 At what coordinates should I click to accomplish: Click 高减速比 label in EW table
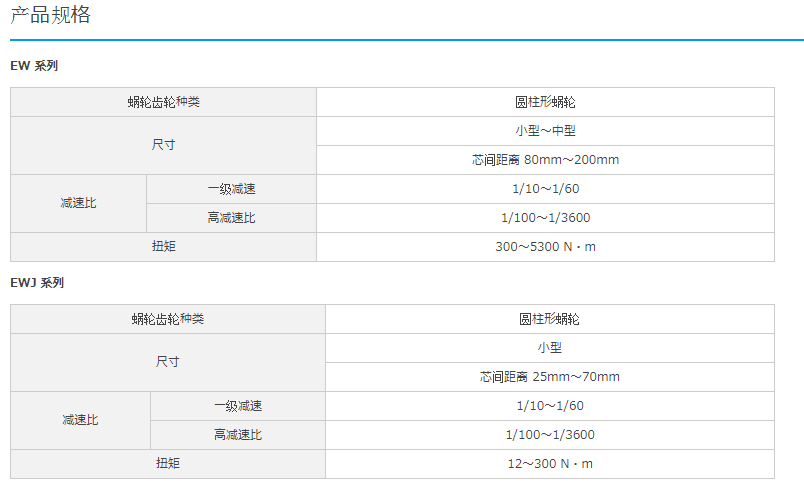tap(231, 218)
